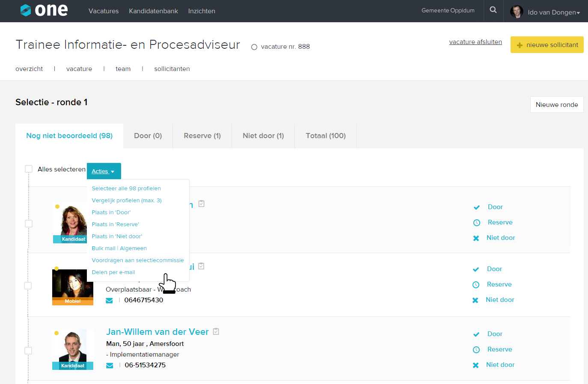Click checkmark icon for first candidate's Door
The image size is (588, 384).
pos(476,207)
